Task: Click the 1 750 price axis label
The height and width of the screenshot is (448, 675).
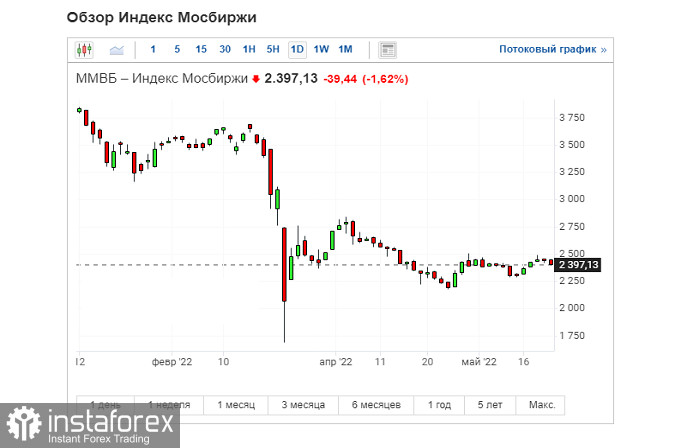Action: click(572, 335)
